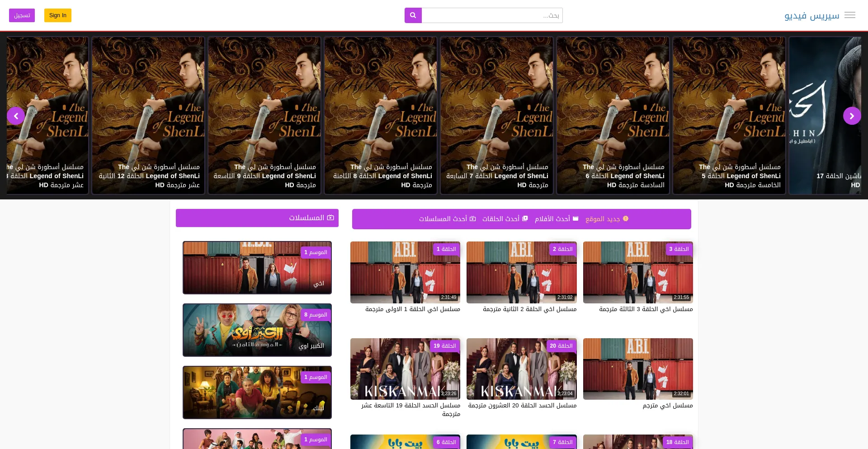
Task: Click the المسلسلات sidebar header
Action: point(257,218)
